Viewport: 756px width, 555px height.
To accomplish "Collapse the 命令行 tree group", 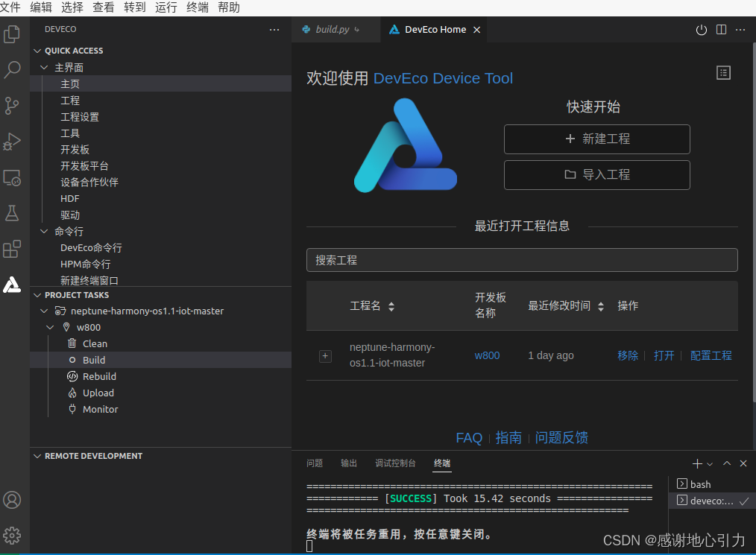I will (x=44, y=231).
